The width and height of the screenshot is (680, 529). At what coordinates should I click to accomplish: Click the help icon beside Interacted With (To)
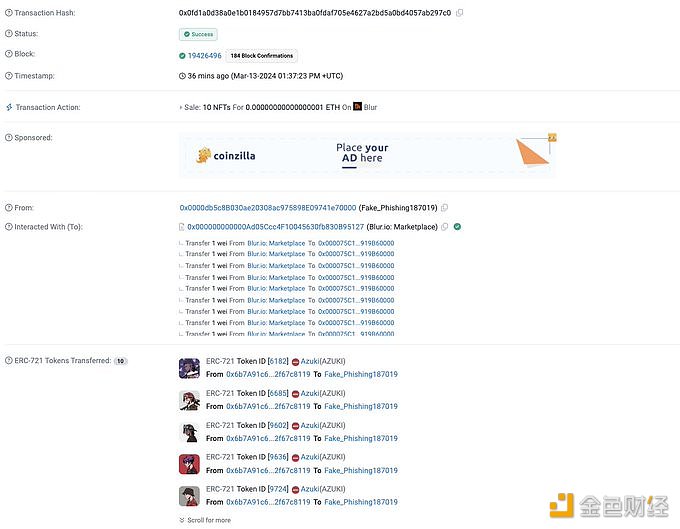(9, 227)
